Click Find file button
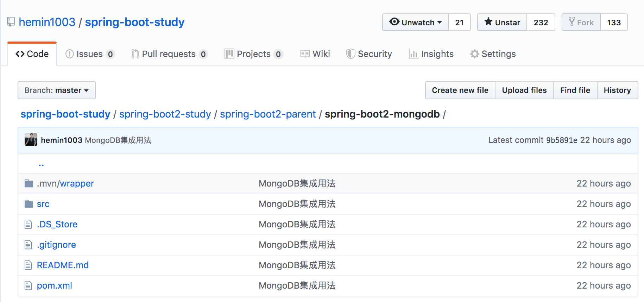The width and height of the screenshot is (644, 302). (x=575, y=90)
